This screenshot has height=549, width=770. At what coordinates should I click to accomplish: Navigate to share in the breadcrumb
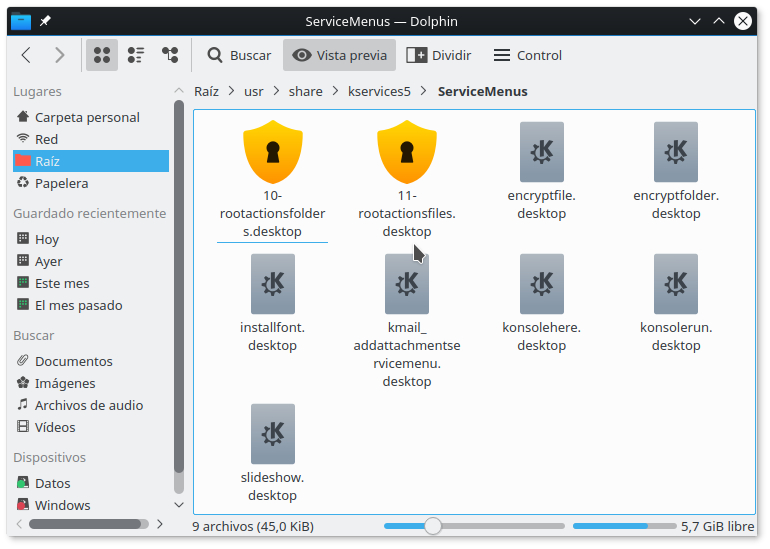(x=305, y=91)
